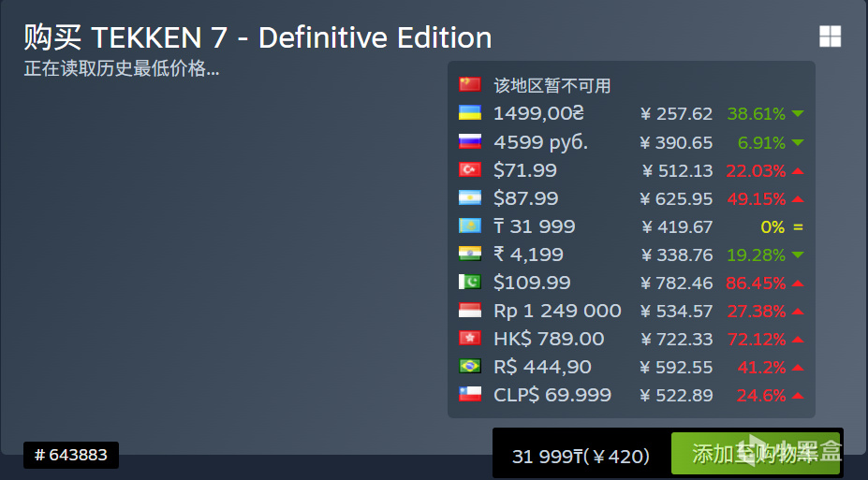Click the 86.45% red up arrow
868x480 pixels.
click(x=797, y=283)
